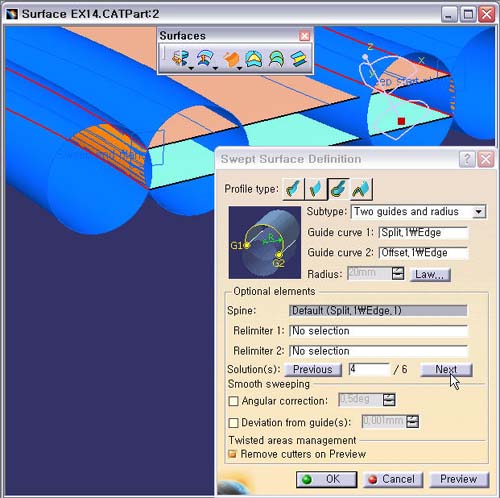The image size is (500, 498).
Task: Click the Radius spinner arrows
Action: (398, 274)
